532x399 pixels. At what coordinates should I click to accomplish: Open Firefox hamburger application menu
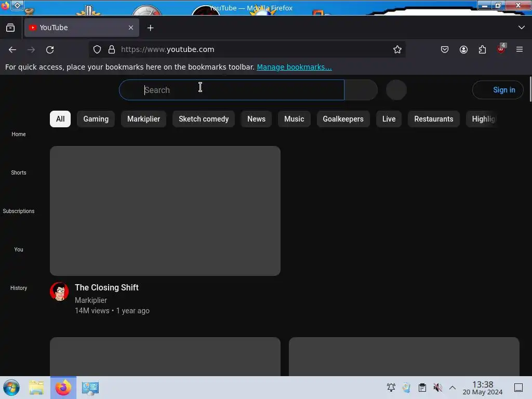point(520,49)
